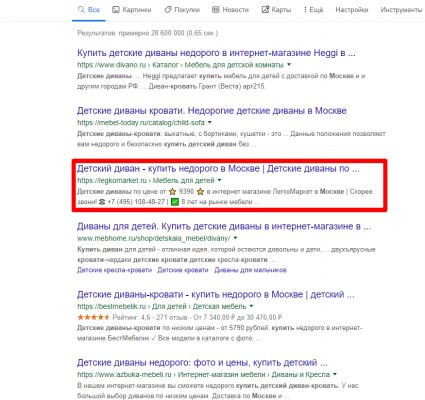Select the 'Все' search tab
Screen dimensions: 425x400
tap(89, 10)
